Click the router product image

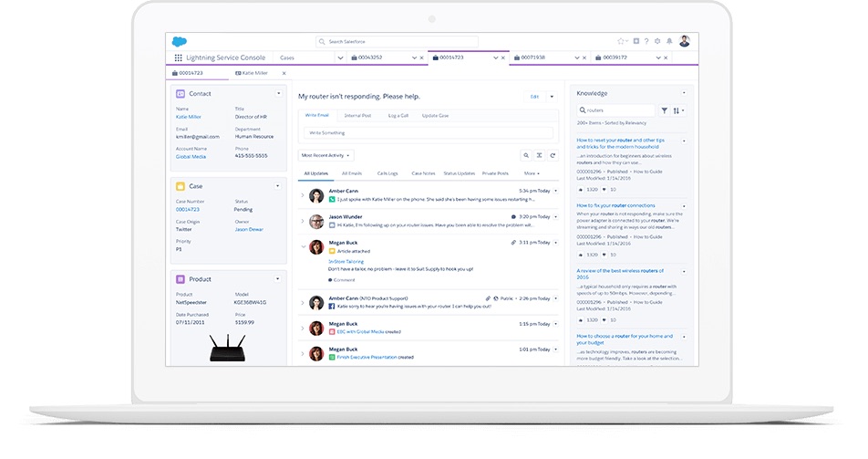coord(228,349)
